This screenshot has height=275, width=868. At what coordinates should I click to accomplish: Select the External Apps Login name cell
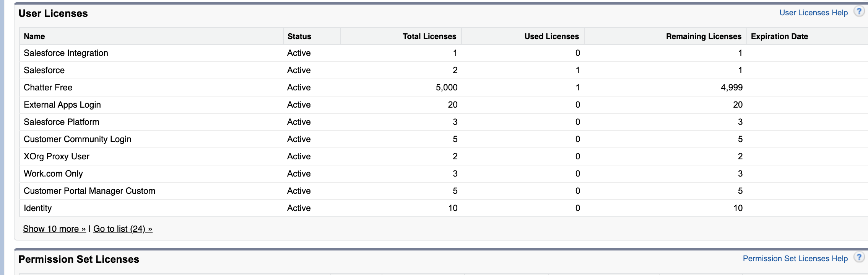[62, 105]
